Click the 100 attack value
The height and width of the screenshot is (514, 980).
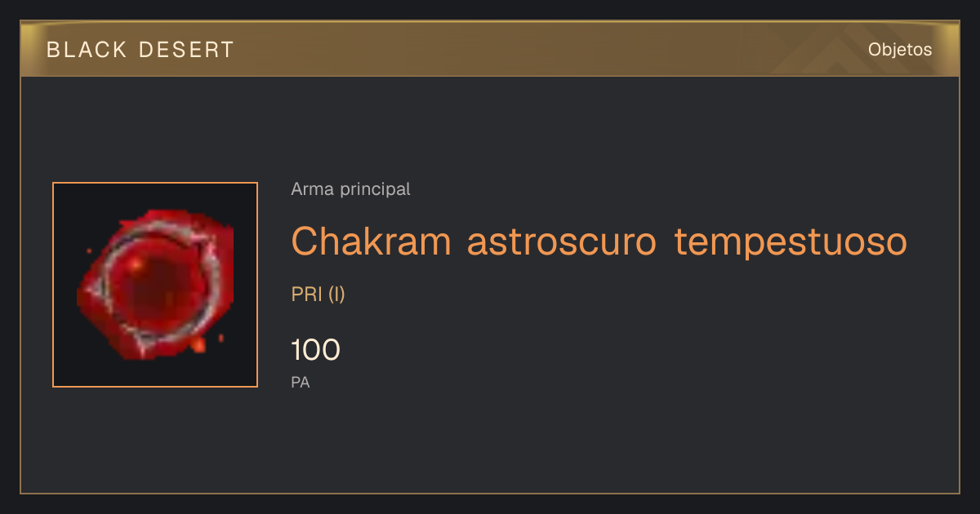pos(315,350)
